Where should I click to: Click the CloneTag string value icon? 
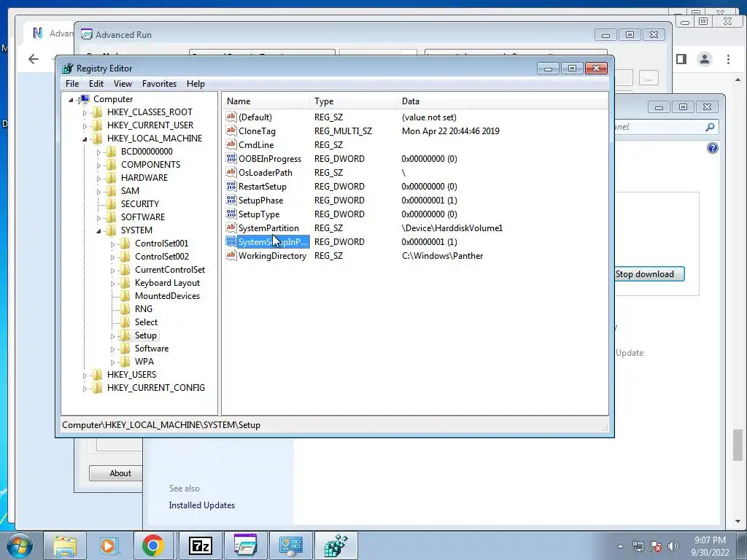(231, 131)
